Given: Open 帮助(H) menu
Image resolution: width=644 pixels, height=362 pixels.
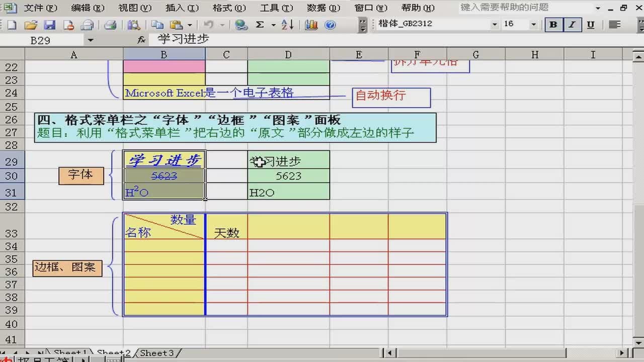Looking at the screenshot, I should pos(418,8).
